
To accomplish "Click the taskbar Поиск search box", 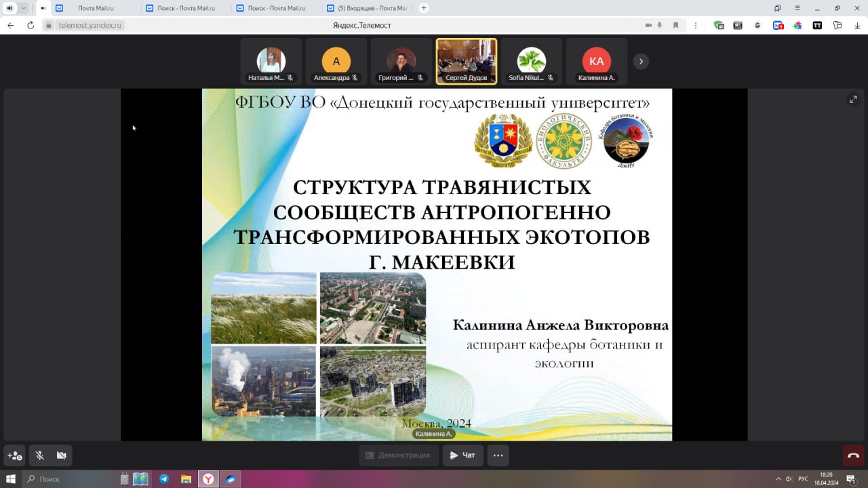I will (69, 479).
